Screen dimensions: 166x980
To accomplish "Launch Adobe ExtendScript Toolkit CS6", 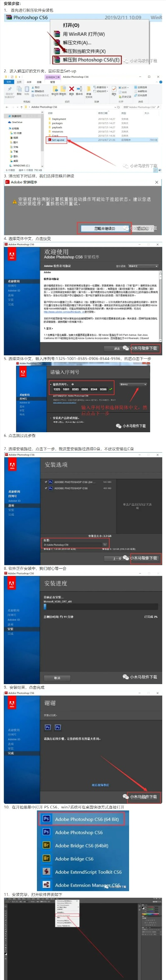I will [82, 872].
